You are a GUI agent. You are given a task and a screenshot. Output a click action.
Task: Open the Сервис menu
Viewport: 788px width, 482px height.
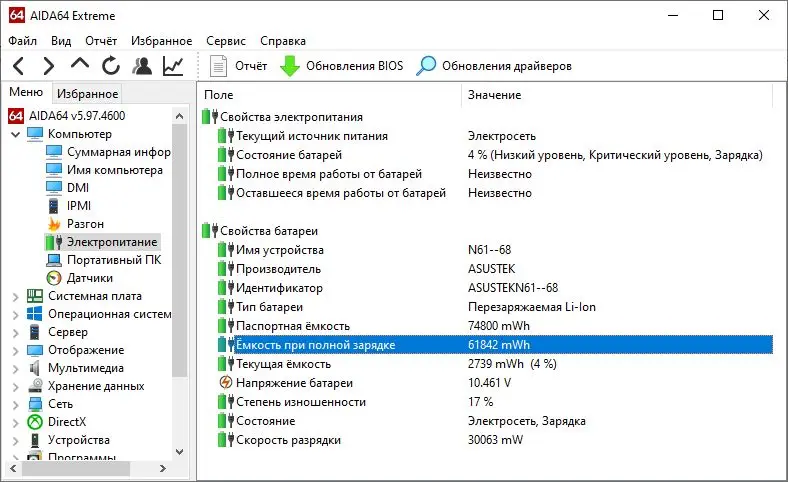coord(226,41)
